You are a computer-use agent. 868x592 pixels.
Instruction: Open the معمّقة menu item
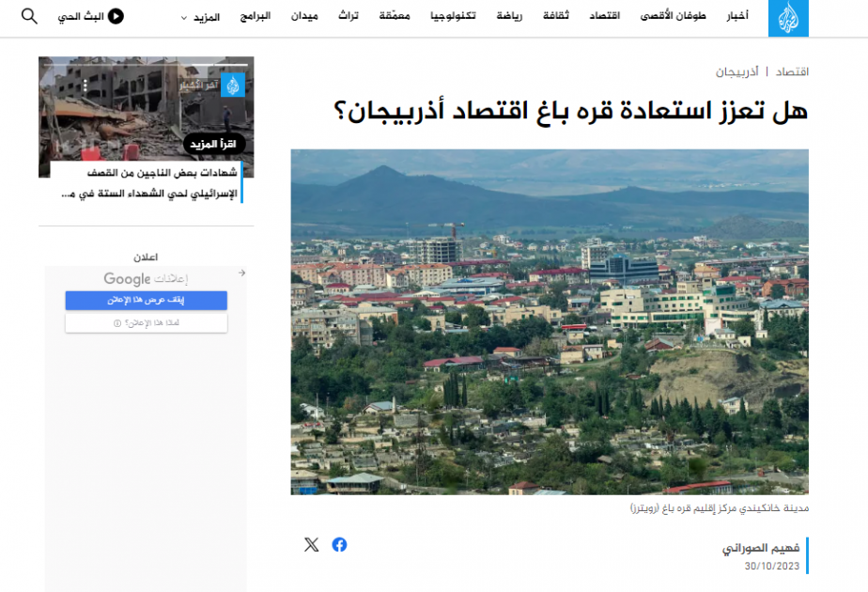pos(395,16)
